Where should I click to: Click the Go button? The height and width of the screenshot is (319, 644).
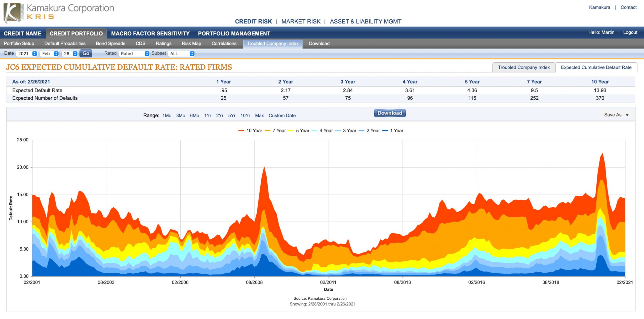86,53
